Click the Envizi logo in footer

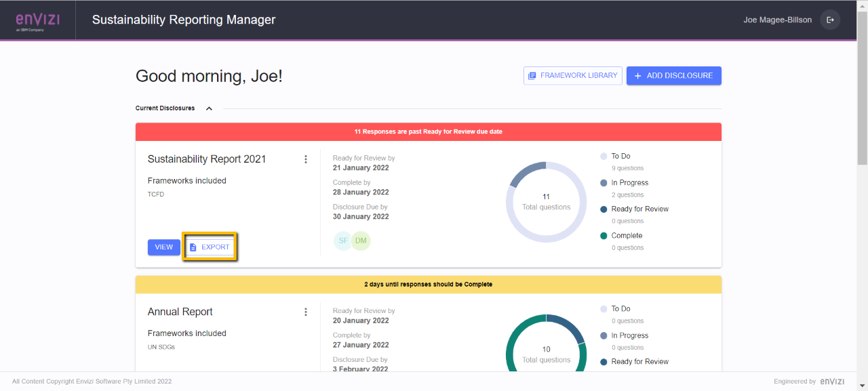point(832,382)
